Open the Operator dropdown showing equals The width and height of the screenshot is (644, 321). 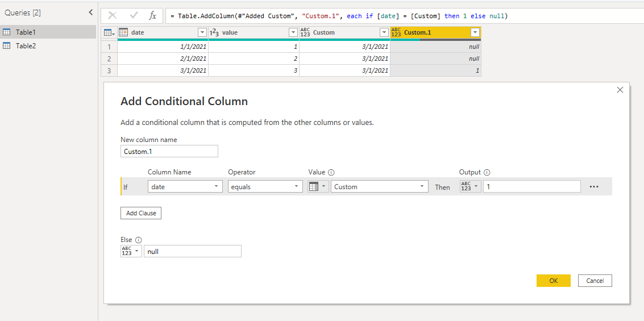[265, 186]
